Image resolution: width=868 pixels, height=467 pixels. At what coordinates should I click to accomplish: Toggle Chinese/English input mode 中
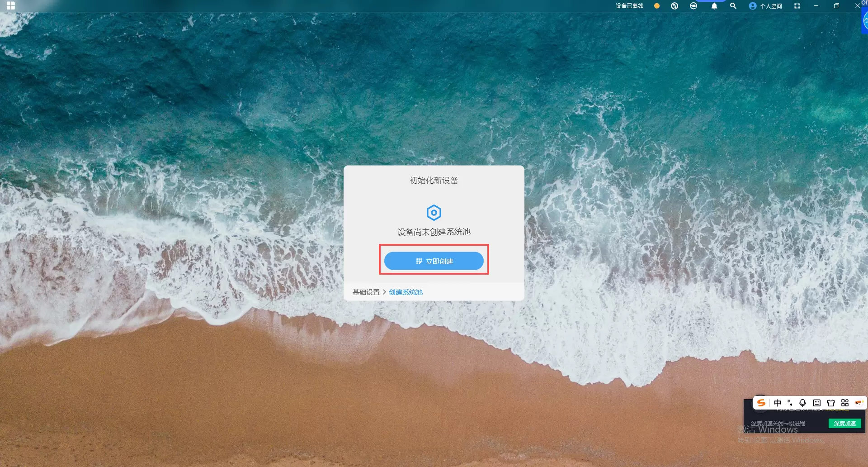click(778, 403)
